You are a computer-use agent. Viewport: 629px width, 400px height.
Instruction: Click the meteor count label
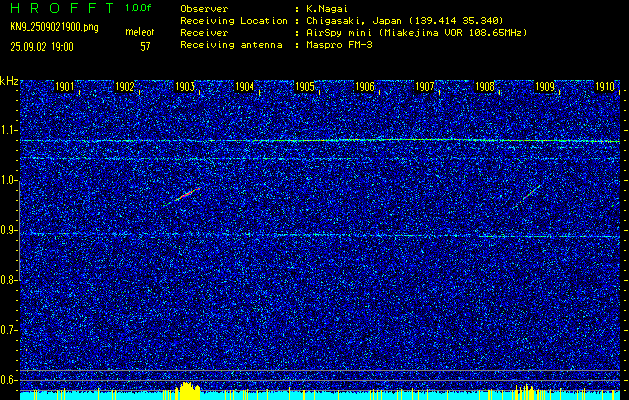click(140, 32)
